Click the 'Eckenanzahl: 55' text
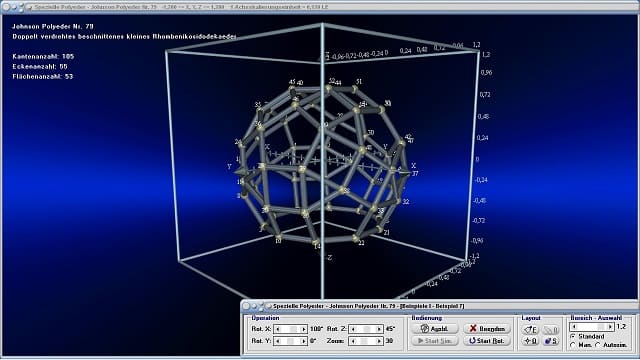The height and width of the screenshot is (360, 640). pyautogui.click(x=40, y=66)
